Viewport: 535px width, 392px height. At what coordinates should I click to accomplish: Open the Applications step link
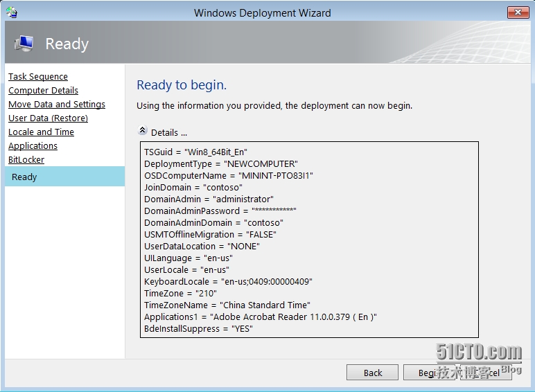pyautogui.click(x=33, y=146)
